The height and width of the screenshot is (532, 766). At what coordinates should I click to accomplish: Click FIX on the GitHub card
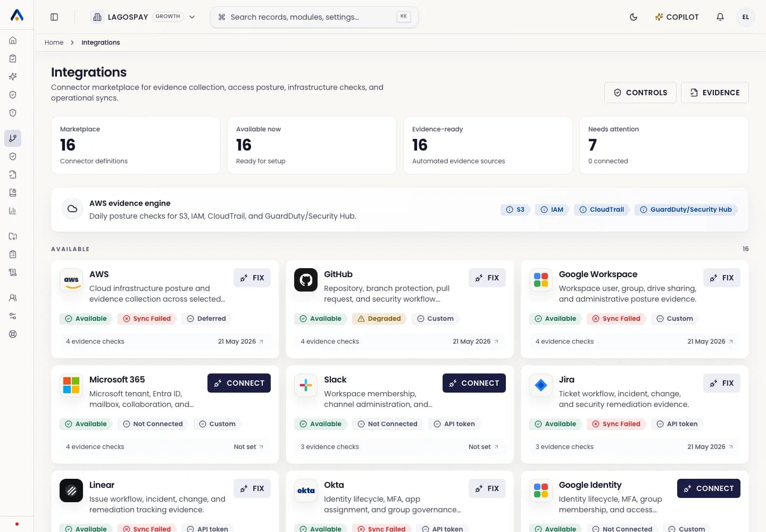pyautogui.click(x=487, y=278)
